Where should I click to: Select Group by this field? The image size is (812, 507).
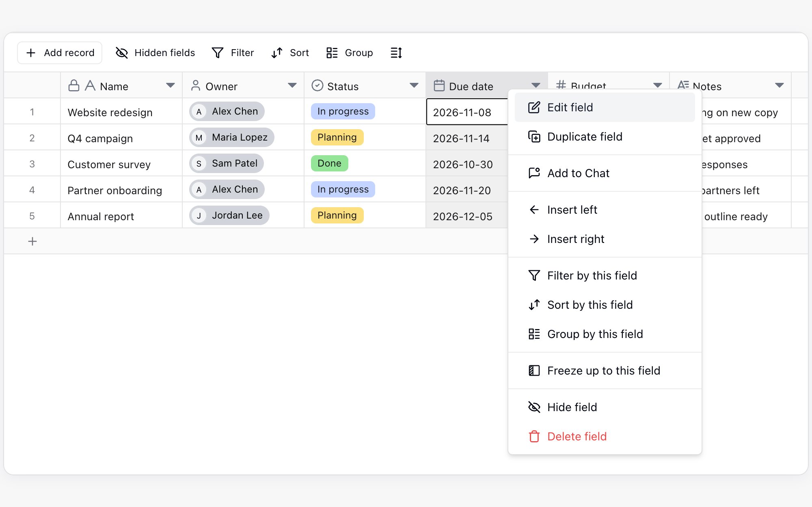pyautogui.click(x=605, y=334)
